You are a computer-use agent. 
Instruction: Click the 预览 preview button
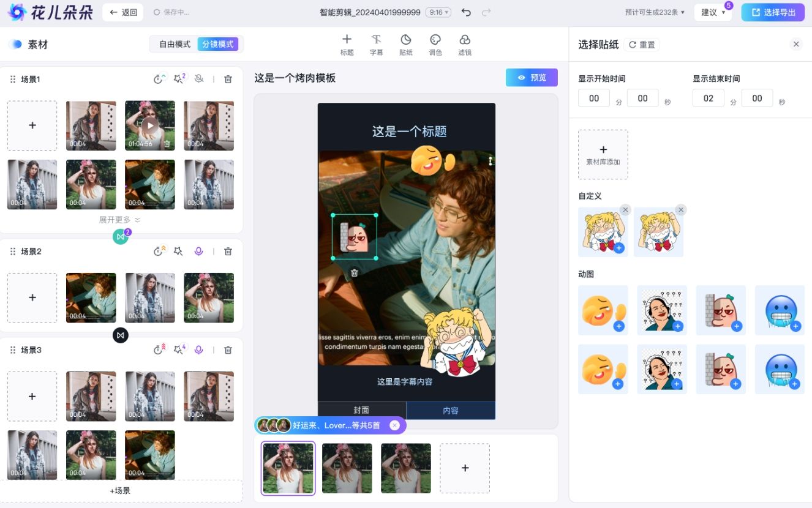coord(532,78)
